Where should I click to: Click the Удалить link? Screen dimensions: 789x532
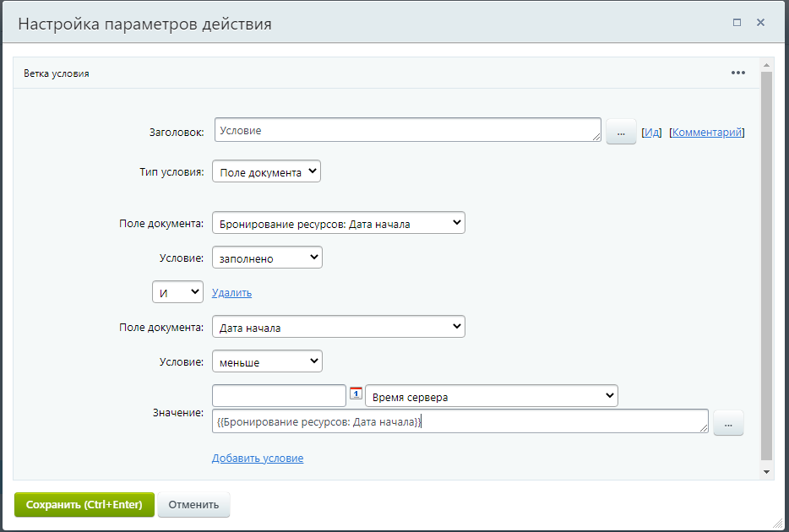tap(231, 293)
